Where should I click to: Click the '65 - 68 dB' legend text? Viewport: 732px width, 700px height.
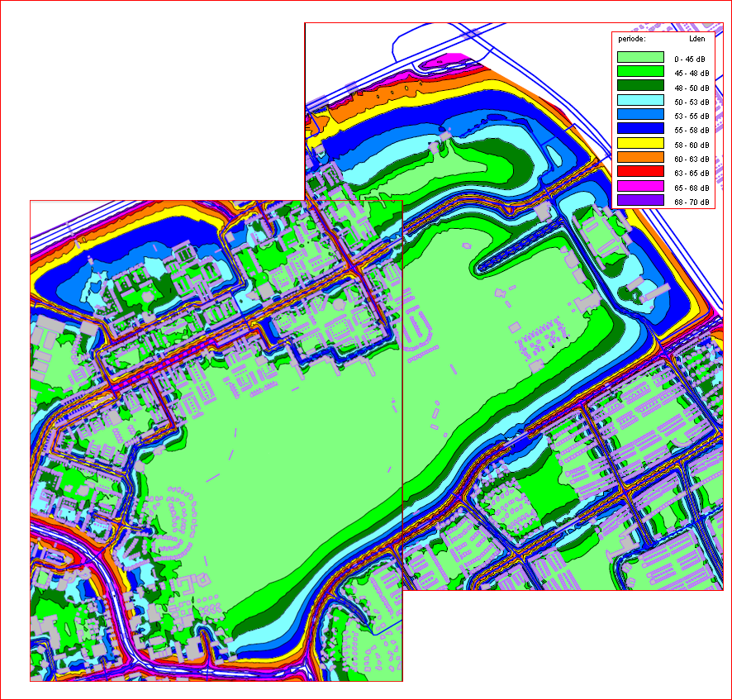tap(692, 188)
